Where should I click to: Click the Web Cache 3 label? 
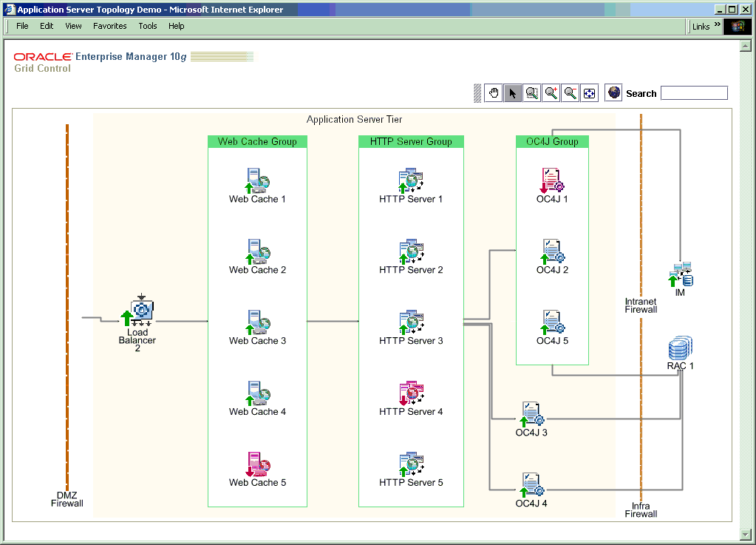(257, 341)
